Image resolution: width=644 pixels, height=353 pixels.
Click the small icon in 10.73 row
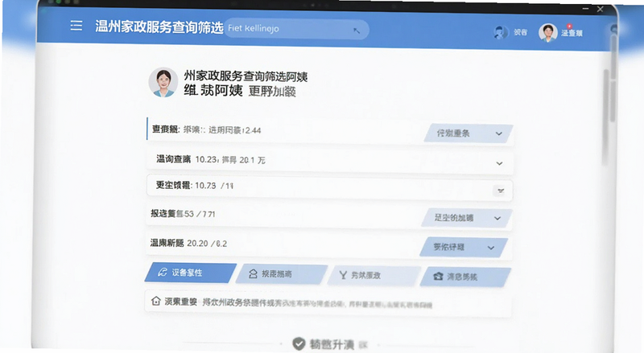pos(501,191)
